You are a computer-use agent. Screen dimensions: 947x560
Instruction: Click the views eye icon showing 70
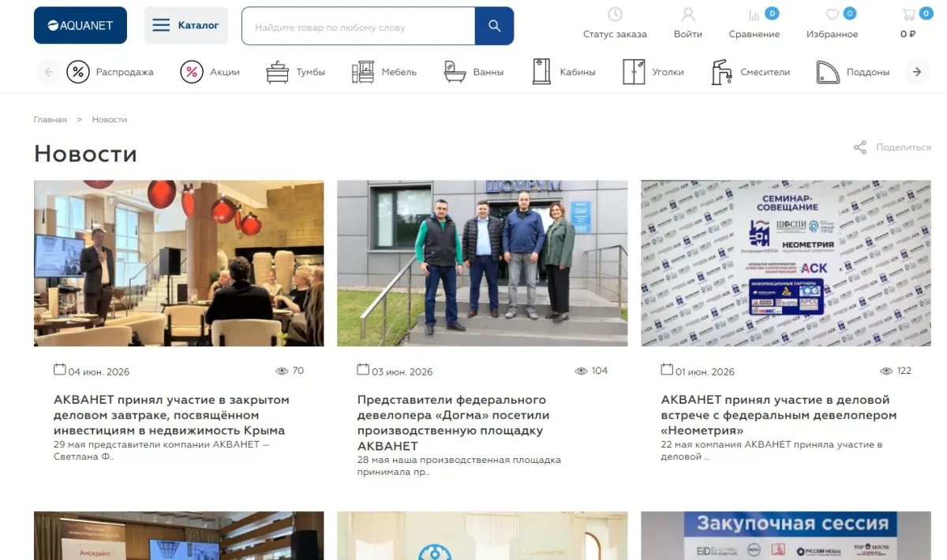[x=282, y=371]
